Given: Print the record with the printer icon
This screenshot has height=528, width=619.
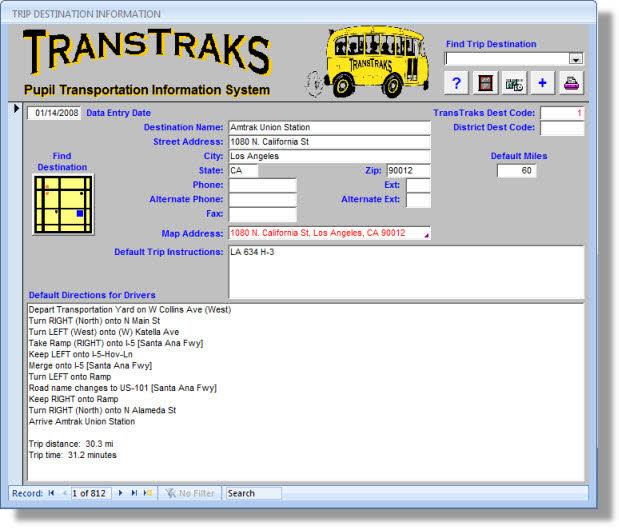Looking at the screenshot, I should [572, 83].
